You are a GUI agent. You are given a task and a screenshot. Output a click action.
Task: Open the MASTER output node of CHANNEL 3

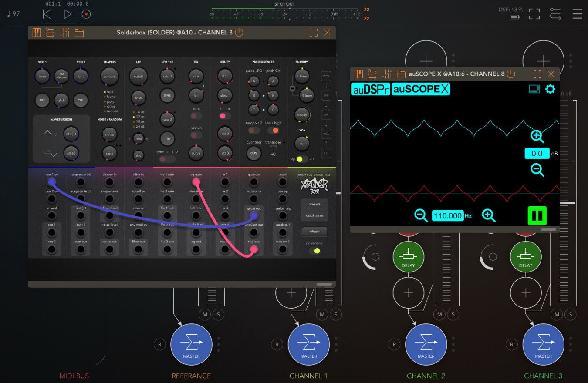tap(543, 344)
